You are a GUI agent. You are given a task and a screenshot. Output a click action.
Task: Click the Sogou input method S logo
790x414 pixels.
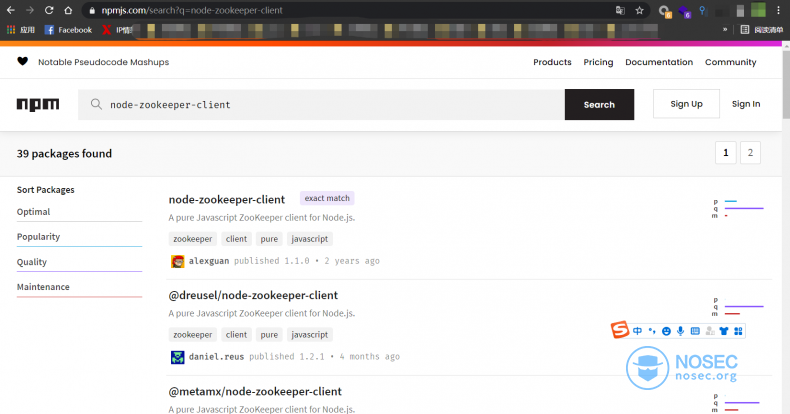620,330
